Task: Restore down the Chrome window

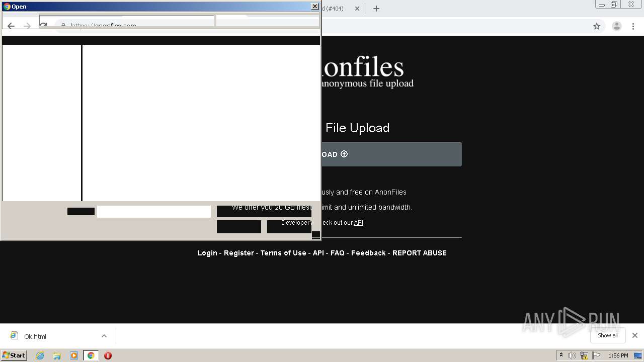Action: click(614, 5)
